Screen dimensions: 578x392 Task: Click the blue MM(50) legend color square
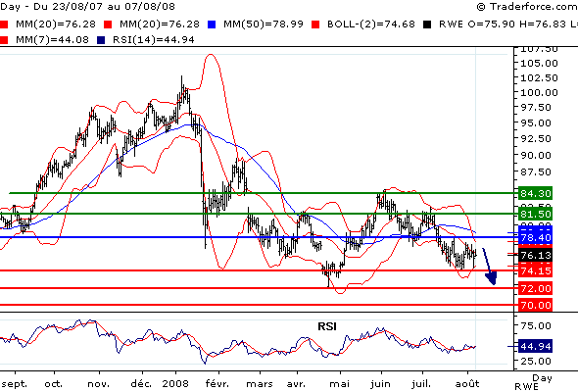click(x=212, y=24)
